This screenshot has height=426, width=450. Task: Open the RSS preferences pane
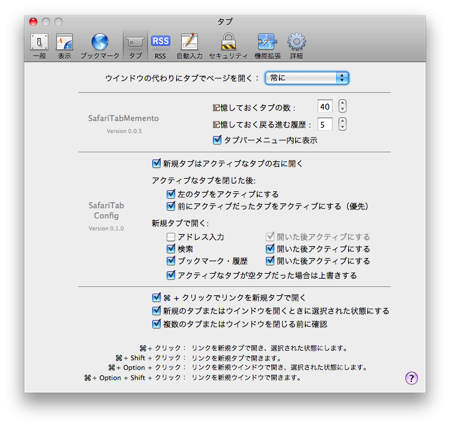160,46
